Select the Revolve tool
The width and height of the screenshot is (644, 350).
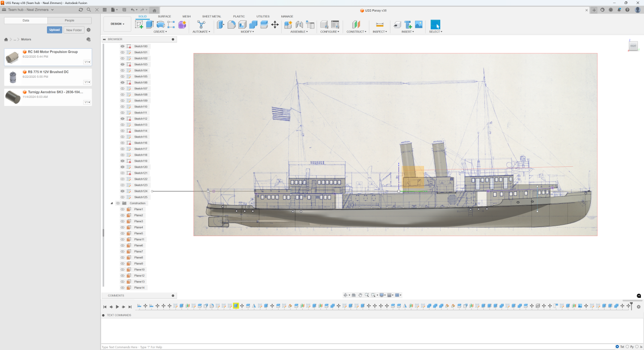click(161, 25)
